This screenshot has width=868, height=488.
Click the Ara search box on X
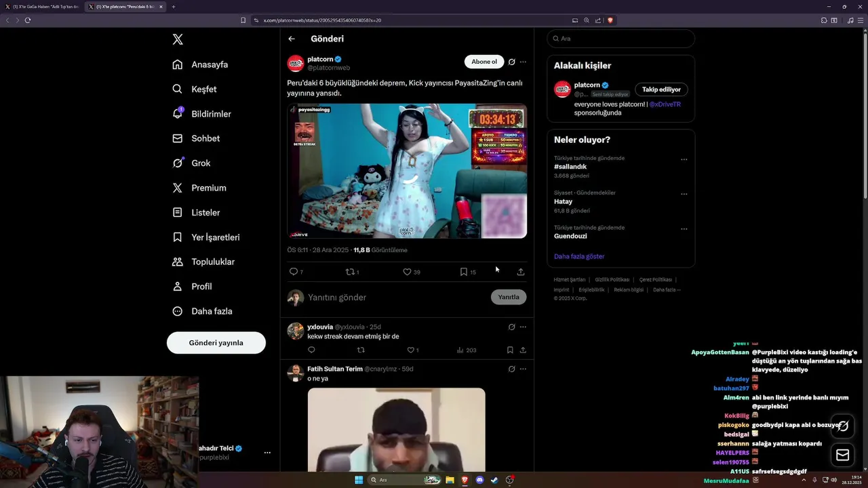[621, 39]
